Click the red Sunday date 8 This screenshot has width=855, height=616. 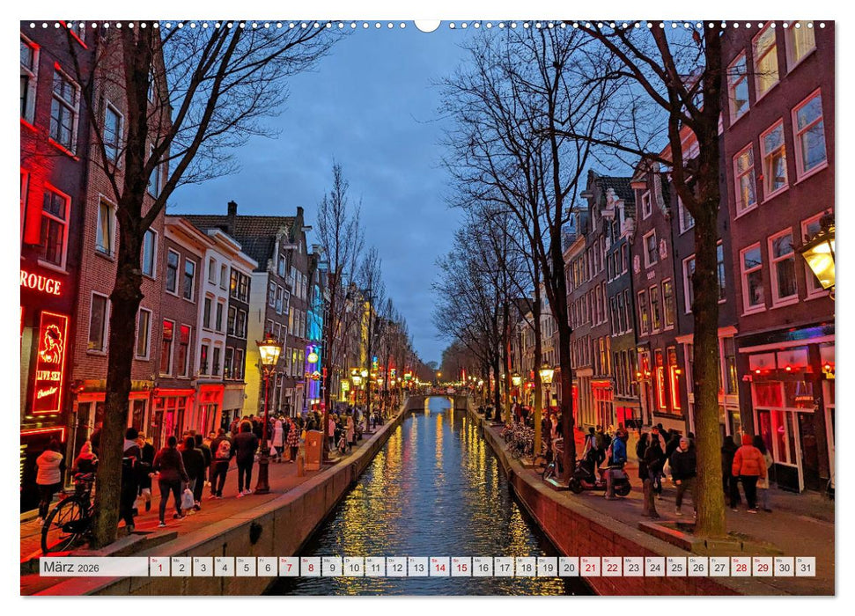pos(309,569)
